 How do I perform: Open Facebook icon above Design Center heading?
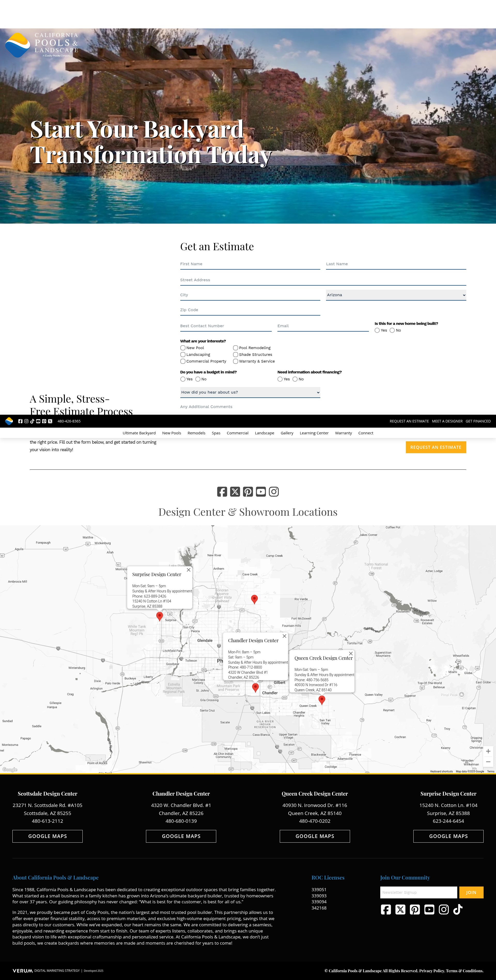(x=222, y=491)
